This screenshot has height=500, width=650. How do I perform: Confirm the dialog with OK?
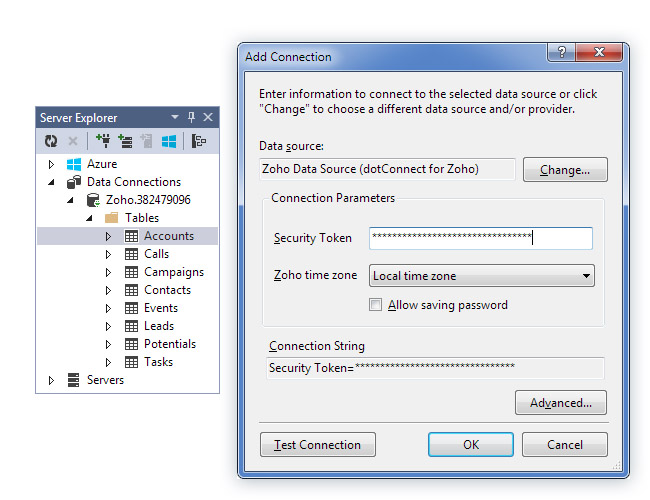point(471,445)
